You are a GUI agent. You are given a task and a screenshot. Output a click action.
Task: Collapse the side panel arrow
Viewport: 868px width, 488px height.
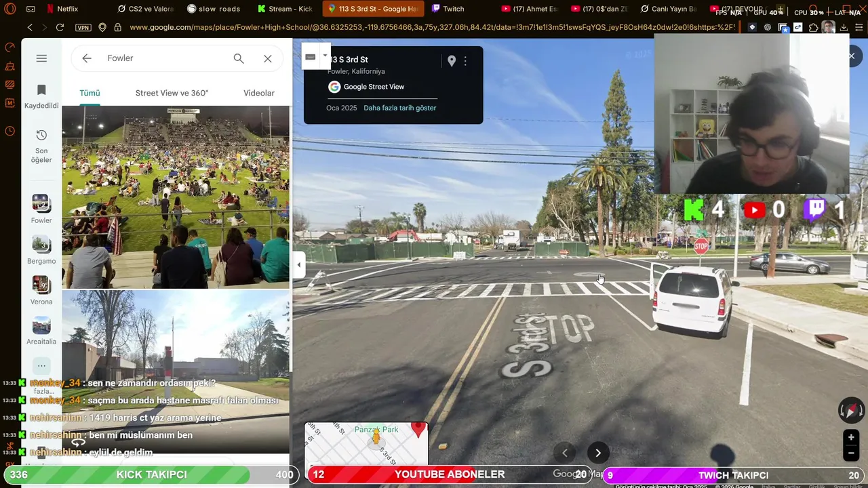(x=299, y=265)
